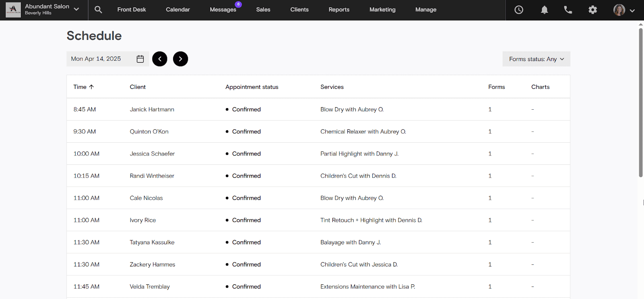Navigate to the Reports menu
644x299 pixels.
point(339,10)
